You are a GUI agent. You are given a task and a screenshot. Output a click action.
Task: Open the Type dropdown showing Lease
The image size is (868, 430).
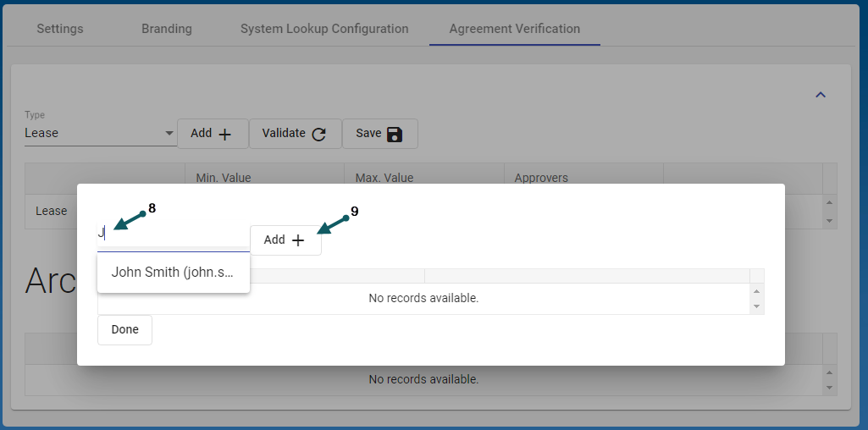pyautogui.click(x=99, y=133)
